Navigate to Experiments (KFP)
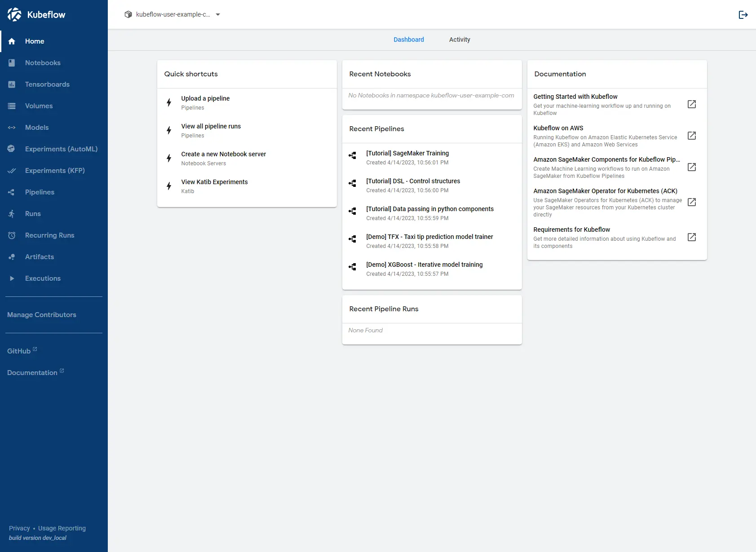 (x=54, y=171)
